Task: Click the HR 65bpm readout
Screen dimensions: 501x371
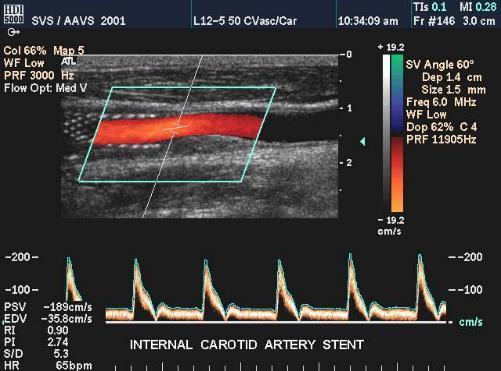Action: coord(48,365)
